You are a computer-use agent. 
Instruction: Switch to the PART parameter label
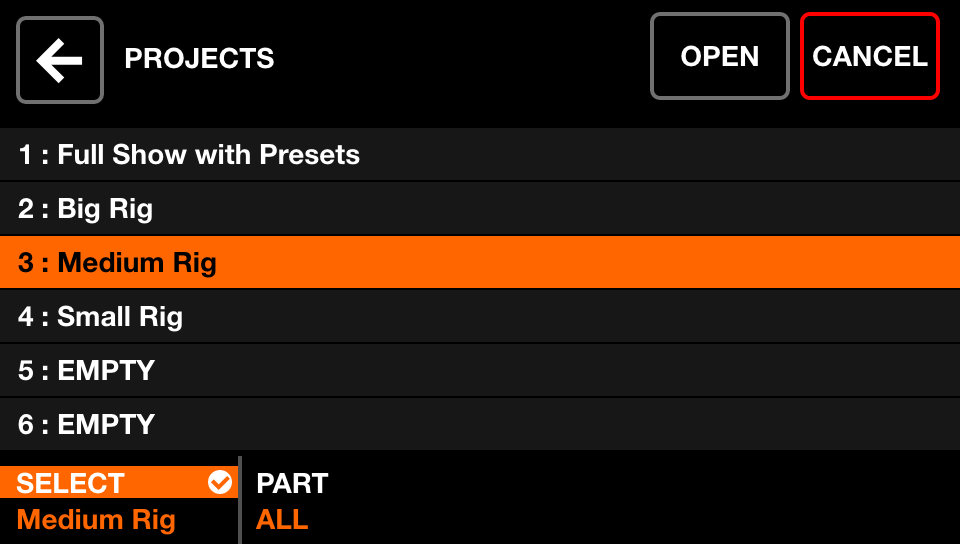(x=292, y=483)
